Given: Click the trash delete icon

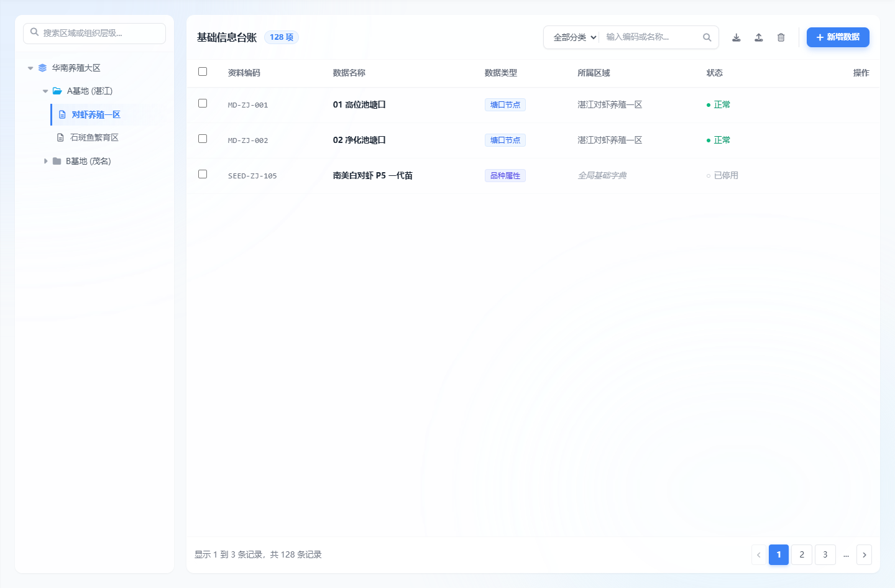Looking at the screenshot, I should click(781, 37).
